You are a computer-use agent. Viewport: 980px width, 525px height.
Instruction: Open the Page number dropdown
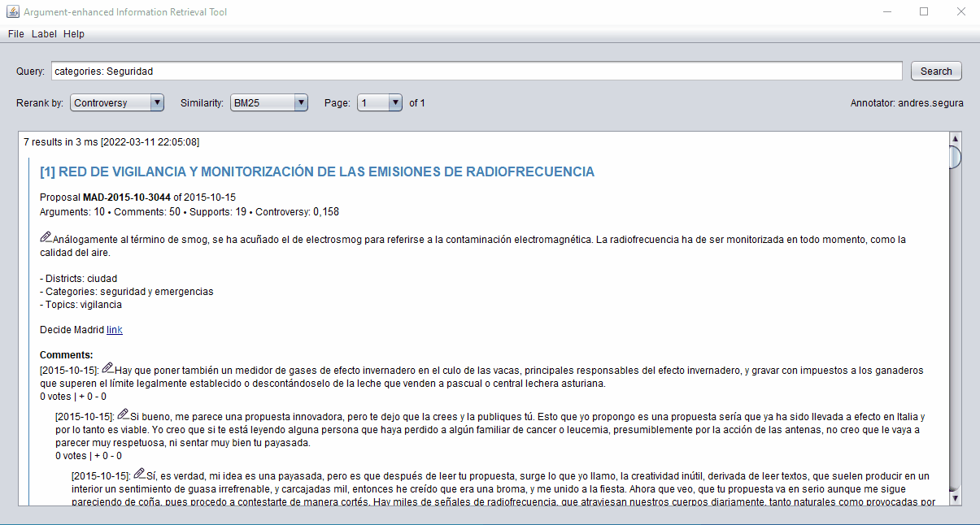pos(381,102)
